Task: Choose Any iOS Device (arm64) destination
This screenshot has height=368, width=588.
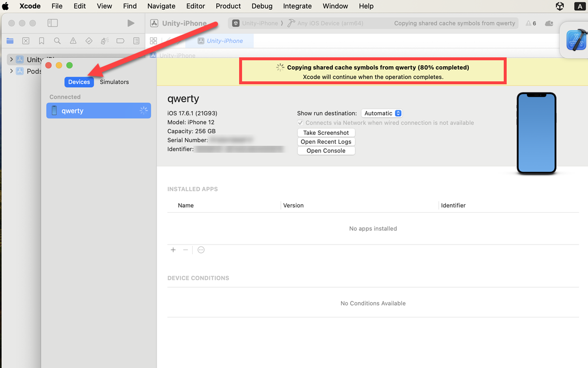Action: tap(325, 23)
